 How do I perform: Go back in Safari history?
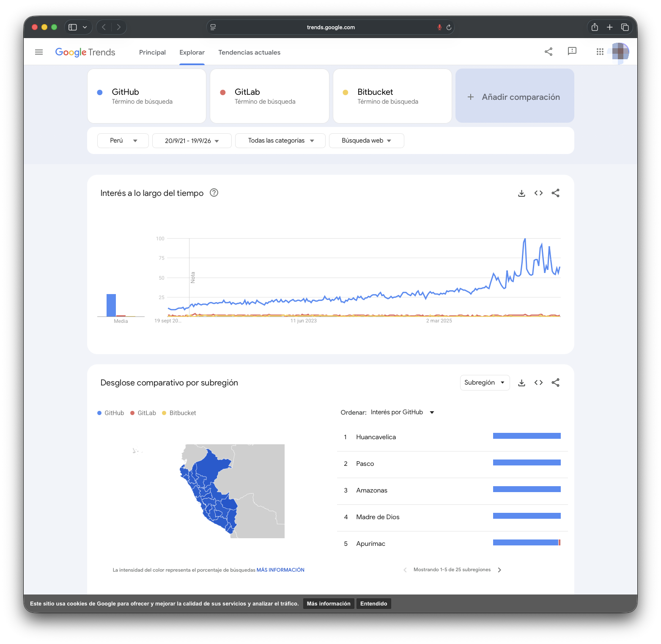coord(104,27)
